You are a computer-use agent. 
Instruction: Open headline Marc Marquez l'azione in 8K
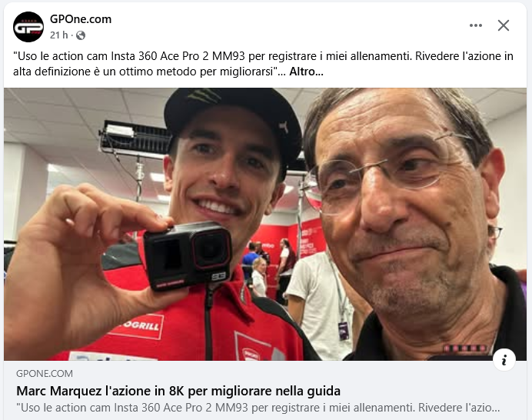click(x=178, y=391)
